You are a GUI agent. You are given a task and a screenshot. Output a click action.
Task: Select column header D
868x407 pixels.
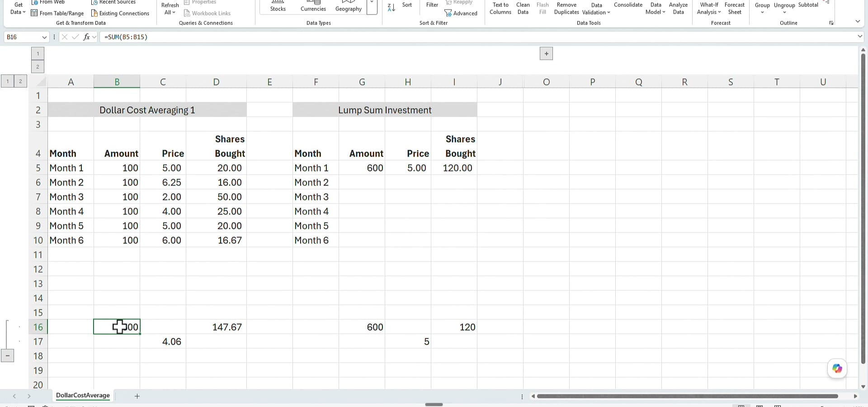tap(216, 82)
